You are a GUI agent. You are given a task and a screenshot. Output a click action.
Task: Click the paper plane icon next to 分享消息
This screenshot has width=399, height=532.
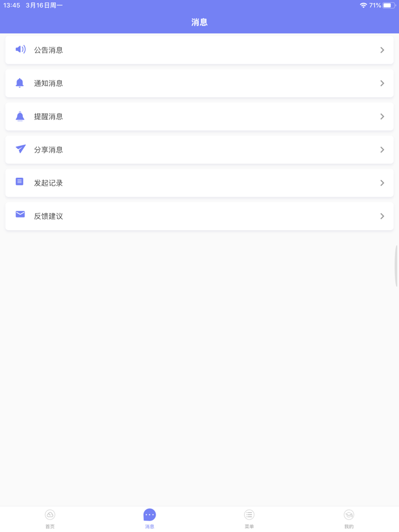click(20, 149)
